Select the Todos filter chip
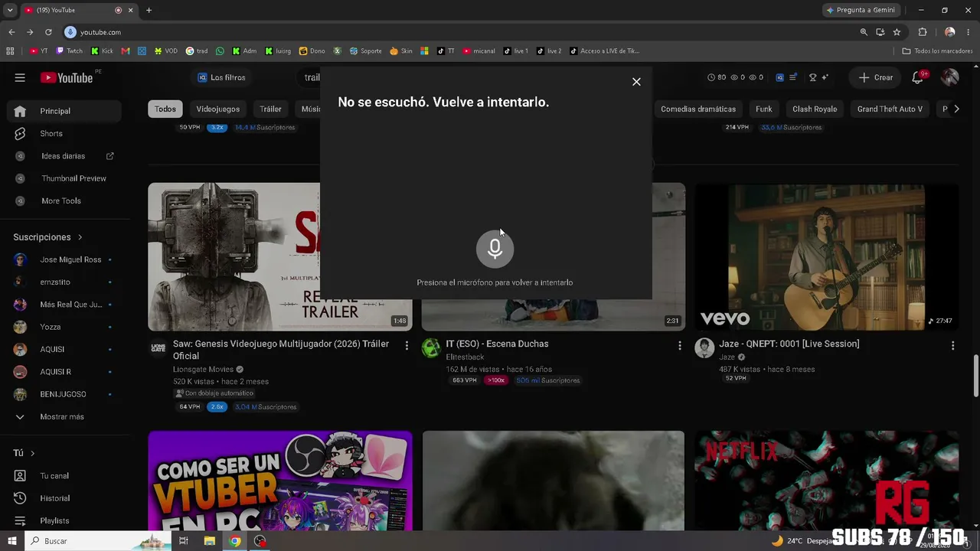This screenshot has width=980, height=551. tap(165, 109)
